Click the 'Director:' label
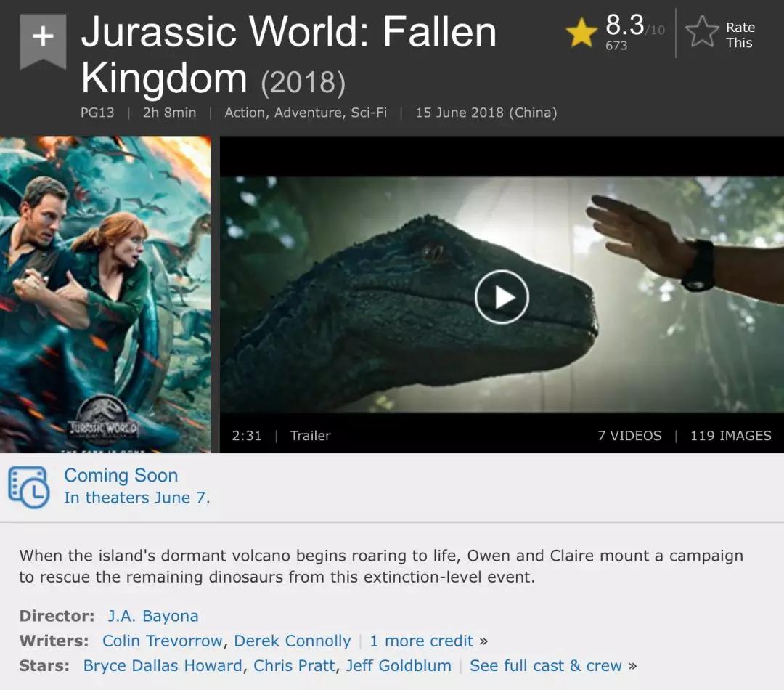This screenshot has height=690, width=784. tap(57, 616)
